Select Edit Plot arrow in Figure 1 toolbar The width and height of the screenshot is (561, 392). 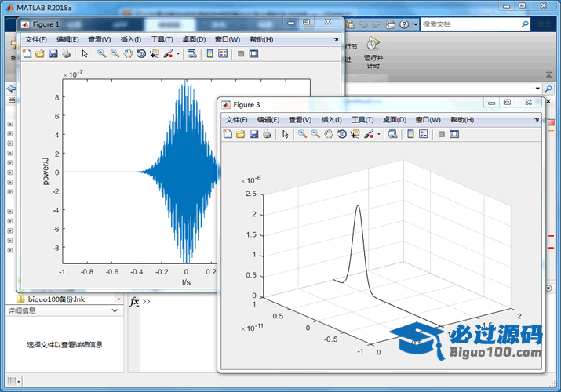coord(85,54)
